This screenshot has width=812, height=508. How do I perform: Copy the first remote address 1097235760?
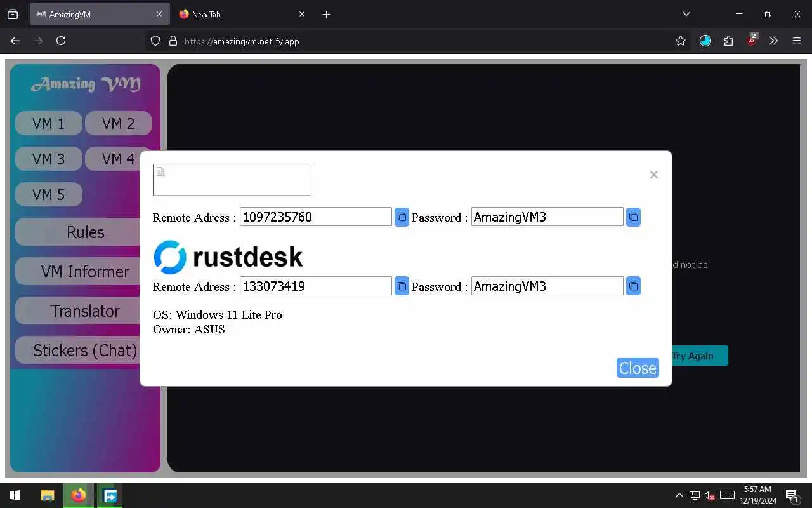(x=402, y=217)
